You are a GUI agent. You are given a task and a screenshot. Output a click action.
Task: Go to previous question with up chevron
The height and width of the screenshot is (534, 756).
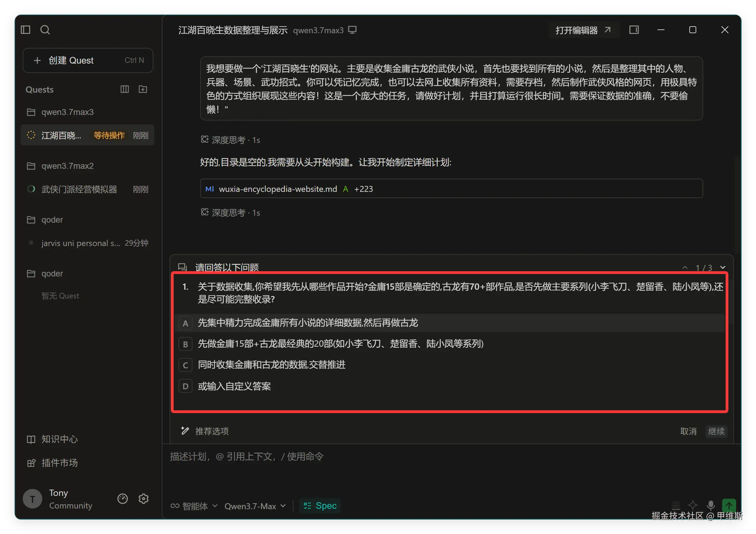coord(685,268)
